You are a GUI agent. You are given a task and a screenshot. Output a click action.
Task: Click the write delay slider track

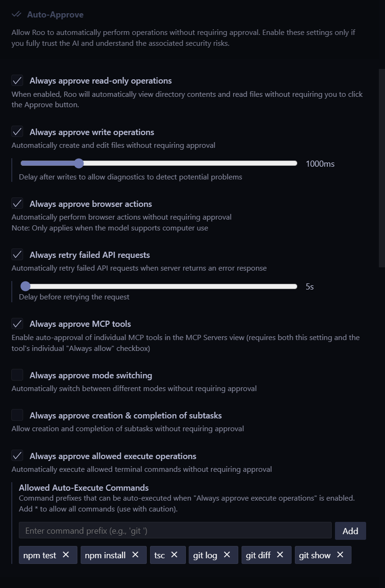189,163
